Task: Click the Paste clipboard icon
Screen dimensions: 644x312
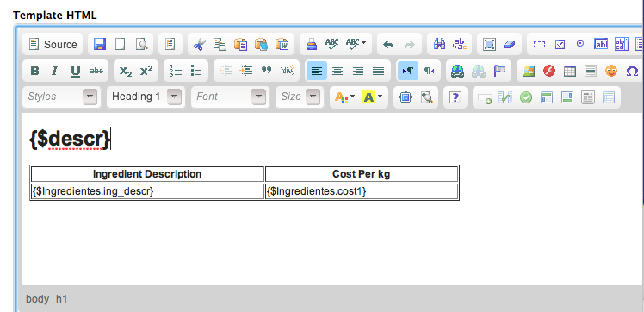Action: tap(240, 44)
